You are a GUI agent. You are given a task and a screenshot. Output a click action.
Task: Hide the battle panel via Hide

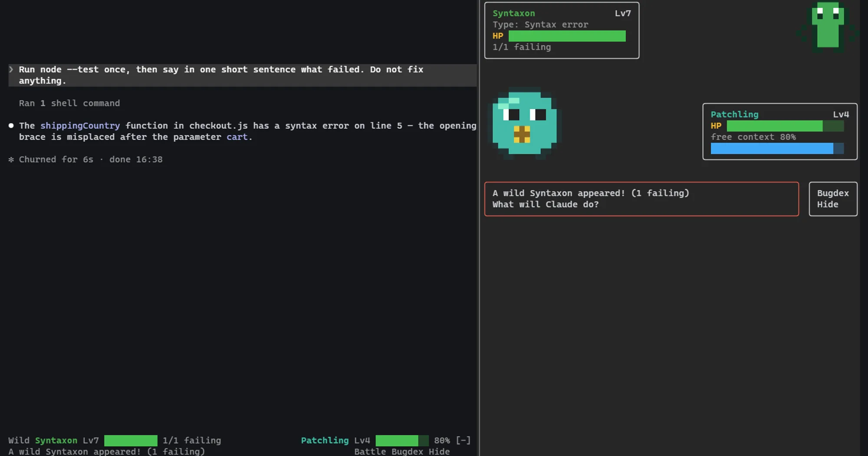[828, 205]
